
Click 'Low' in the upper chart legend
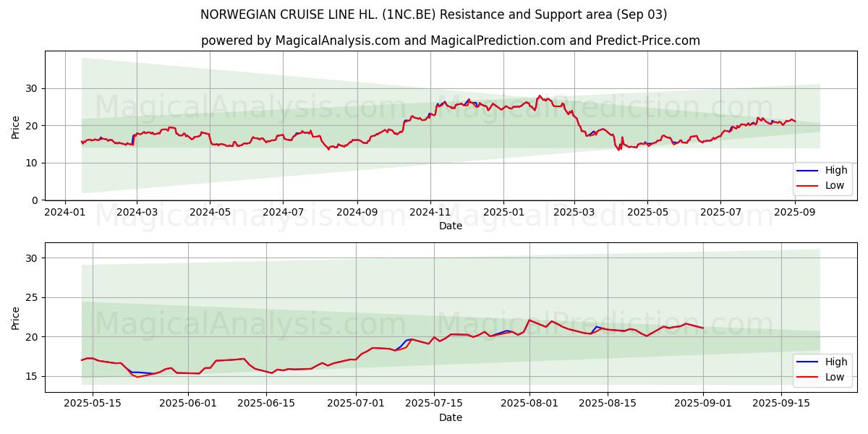(x=835, y=186)
